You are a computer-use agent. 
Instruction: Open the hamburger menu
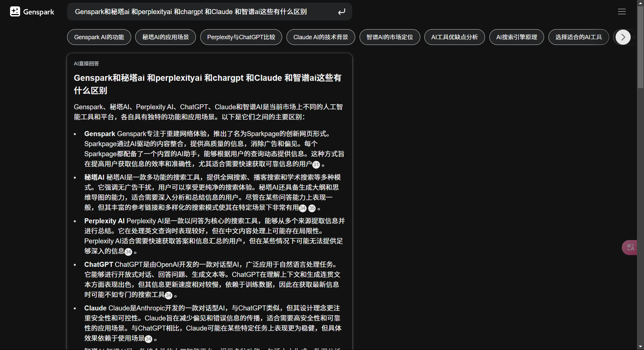coord(622,11)
